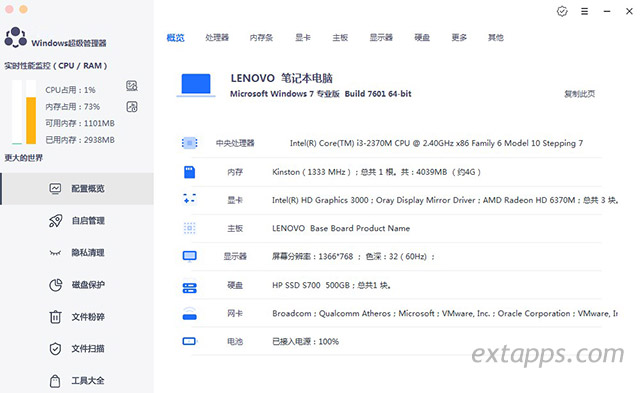Viewport: 640px width, 393px height.
Task: Open the 隐私清理 sidebar item
Action: [78, 253]
